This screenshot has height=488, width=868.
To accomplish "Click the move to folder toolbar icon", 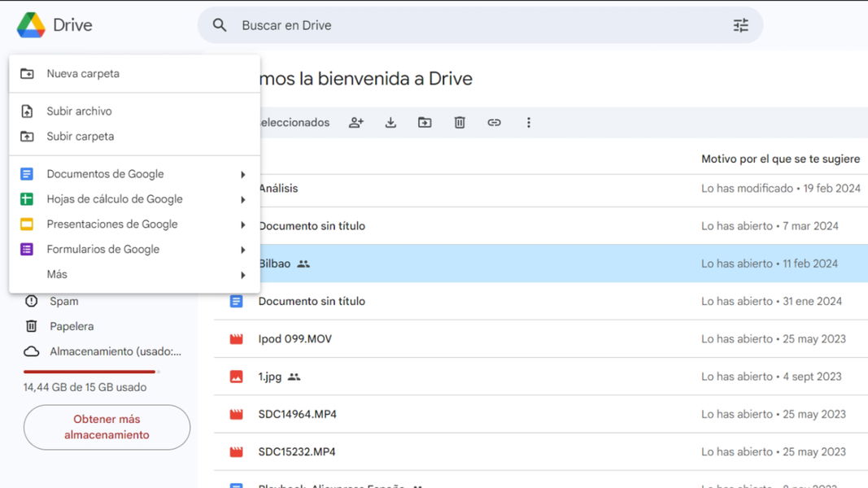I will [425, 122].
